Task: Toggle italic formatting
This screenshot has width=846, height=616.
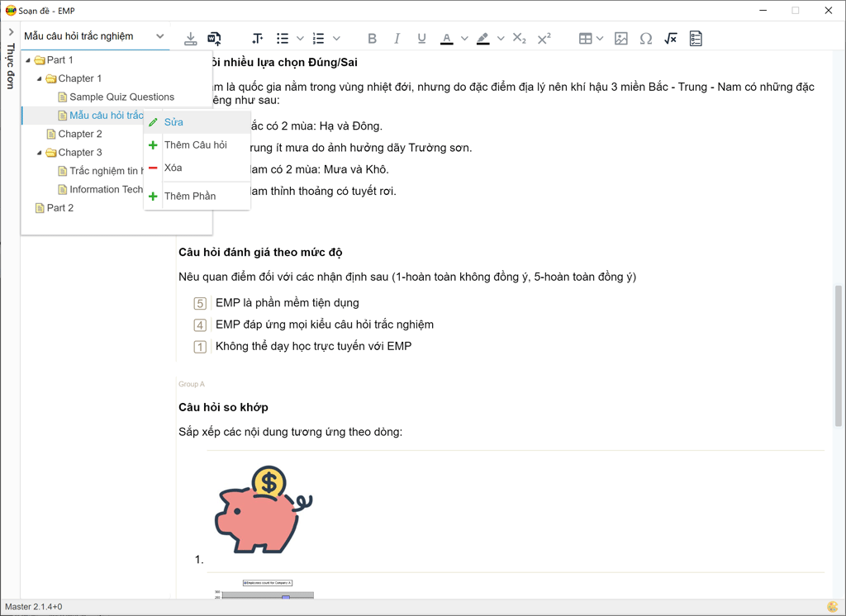Action: click(397, 38)
